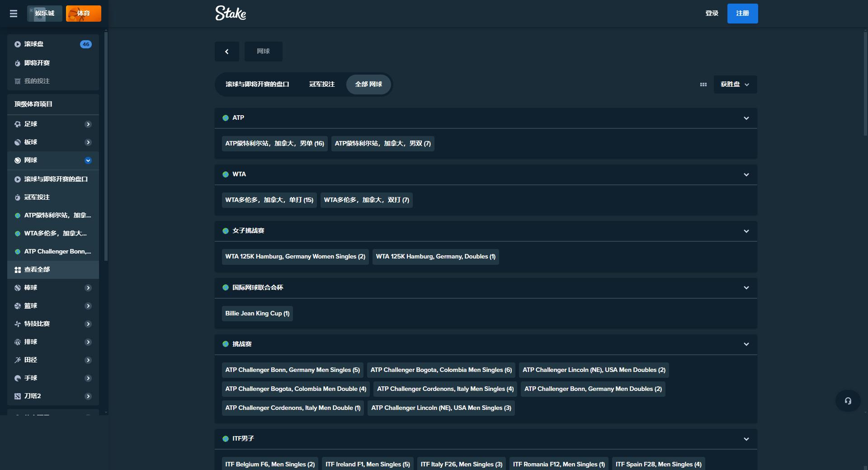Click the 篮球 basketball icon
Image resolution: width=868 pixels, height=470 pixels.
point(18,306)
